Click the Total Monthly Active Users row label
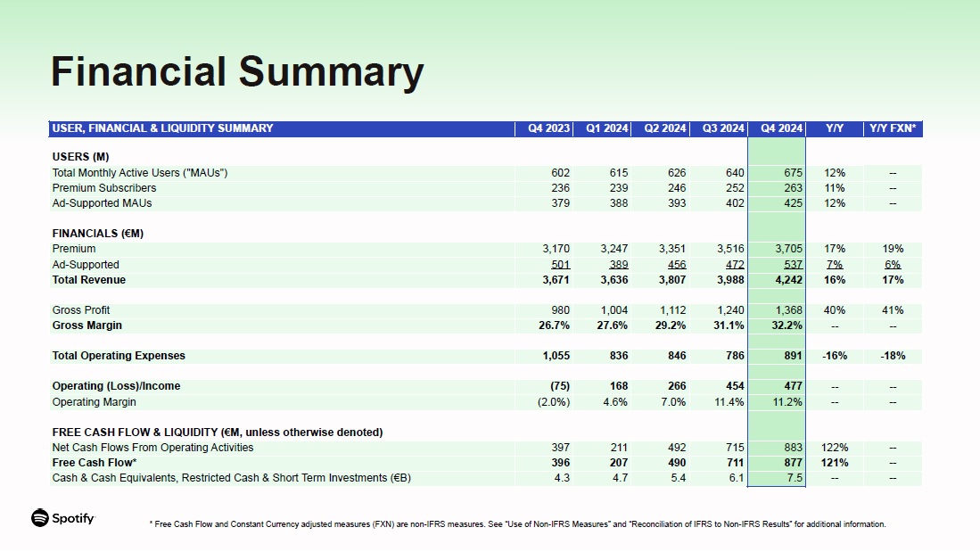Viewport: 980px width, 552px height. click(140, 173)
